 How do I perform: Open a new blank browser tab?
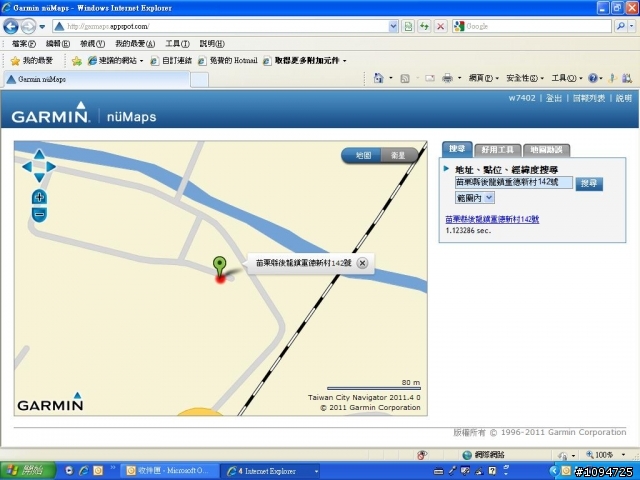pos(199,80)
